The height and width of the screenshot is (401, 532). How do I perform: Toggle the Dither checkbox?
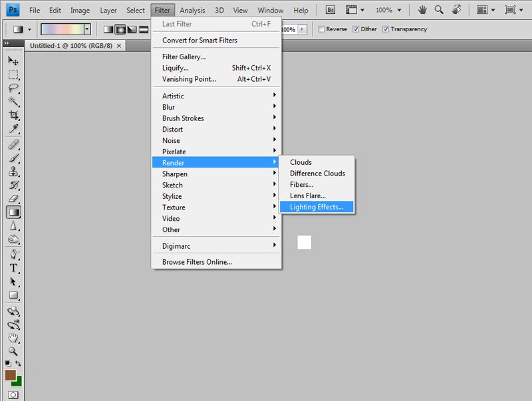tap(356, 29)
